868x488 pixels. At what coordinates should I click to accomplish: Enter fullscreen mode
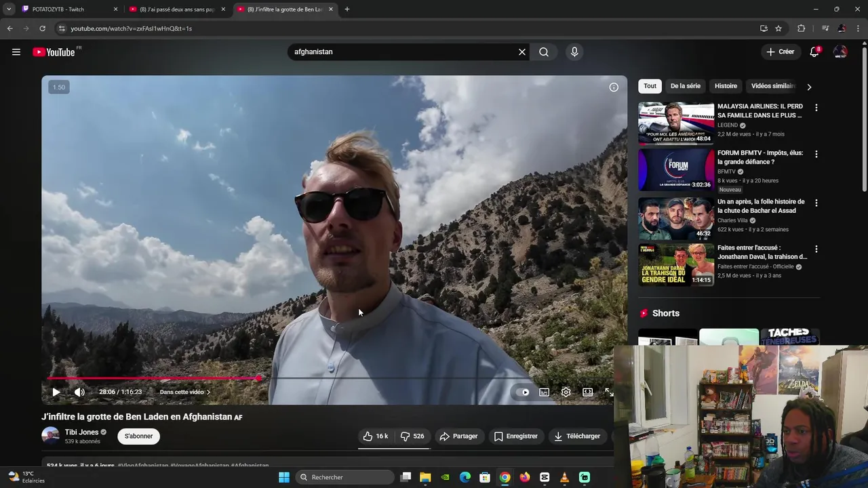tap(609, 392)
